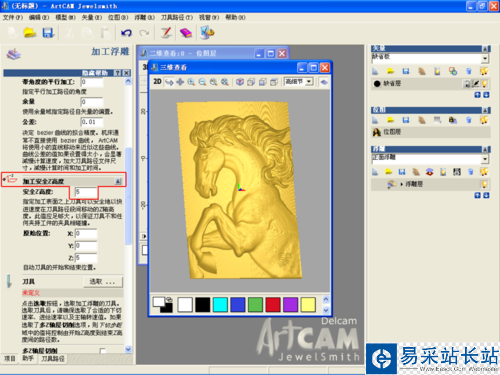This screenshot has height=375, width=500.
Task: Open the notes pencil icon in toolbar
Action: coord(166,33)
